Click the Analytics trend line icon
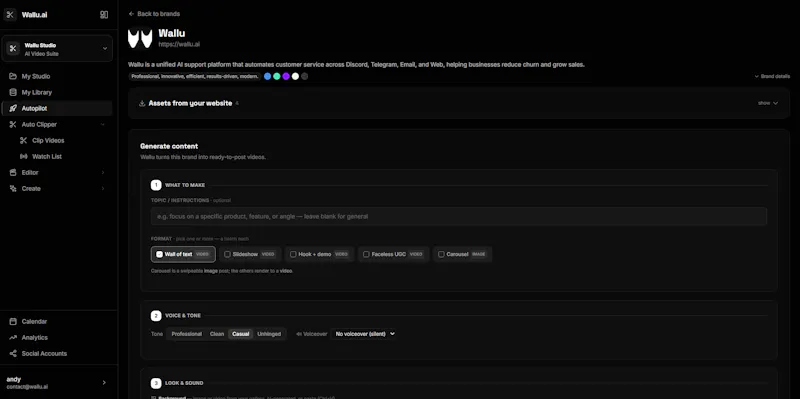 pos(13,338)
